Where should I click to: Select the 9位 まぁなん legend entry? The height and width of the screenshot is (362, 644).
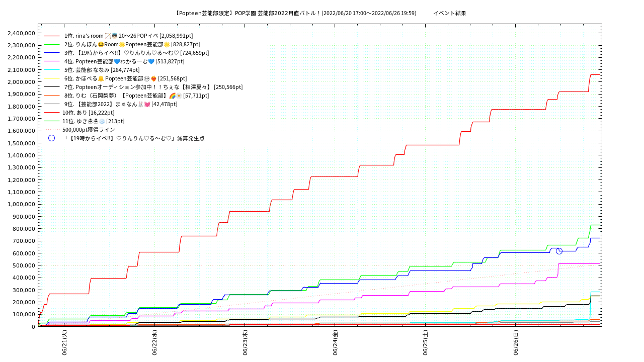(120, 105)
